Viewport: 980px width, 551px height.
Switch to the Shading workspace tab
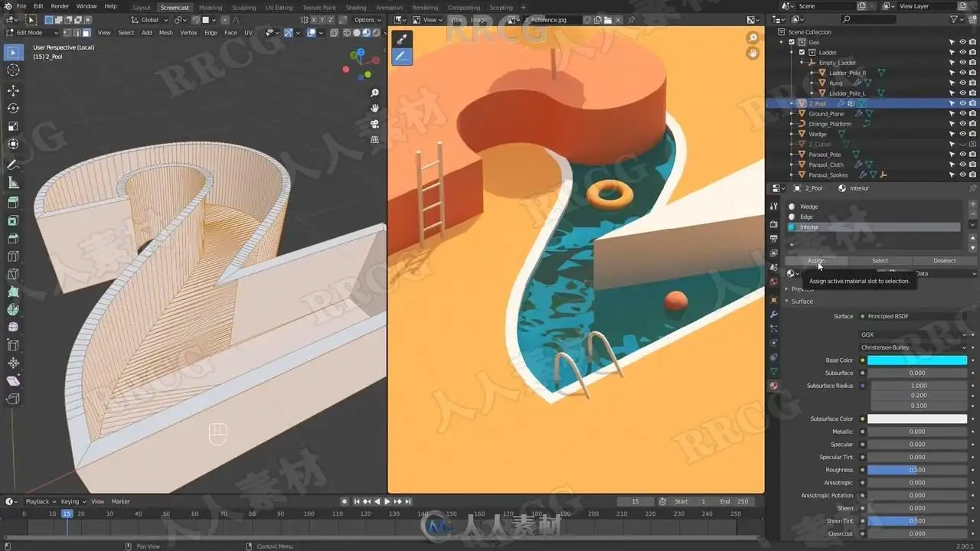coord(356,8)
